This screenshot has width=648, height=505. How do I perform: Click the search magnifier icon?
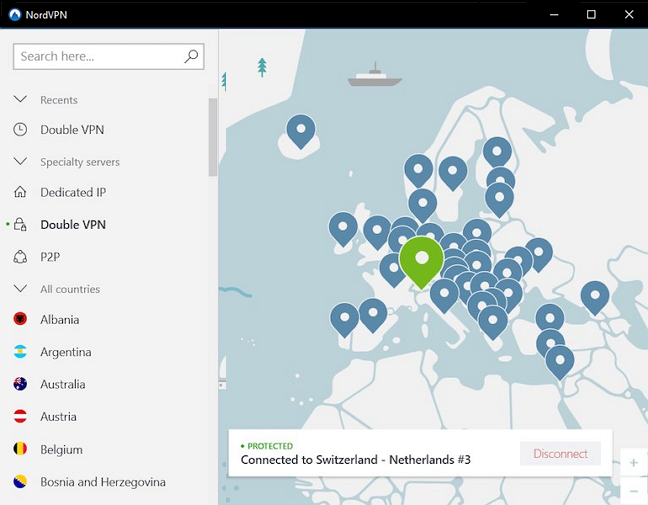tap(191, 56)
